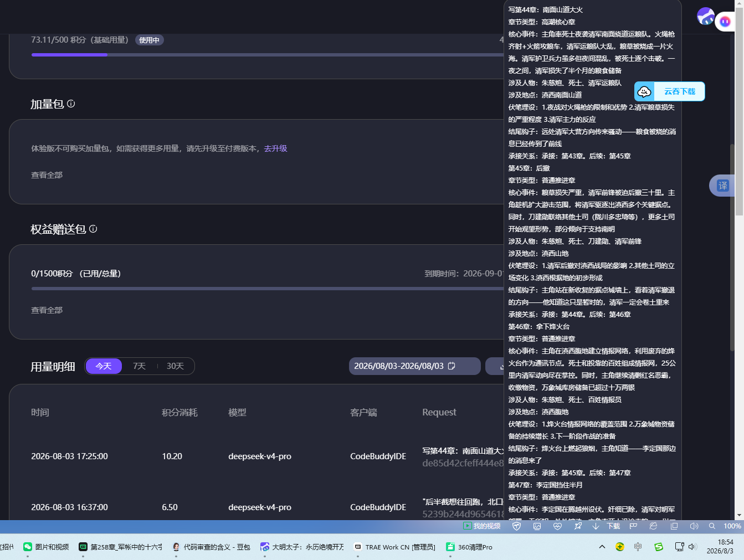Image resolution: width=744 pixels, height=560 pixels.
Task: Click the 模型 column header
Action: [237, 413]
